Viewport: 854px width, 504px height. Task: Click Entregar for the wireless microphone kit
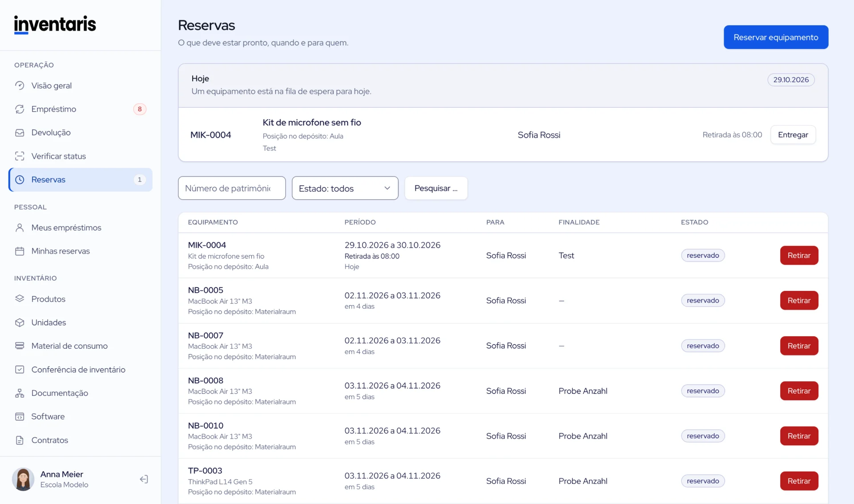point(793,135)
